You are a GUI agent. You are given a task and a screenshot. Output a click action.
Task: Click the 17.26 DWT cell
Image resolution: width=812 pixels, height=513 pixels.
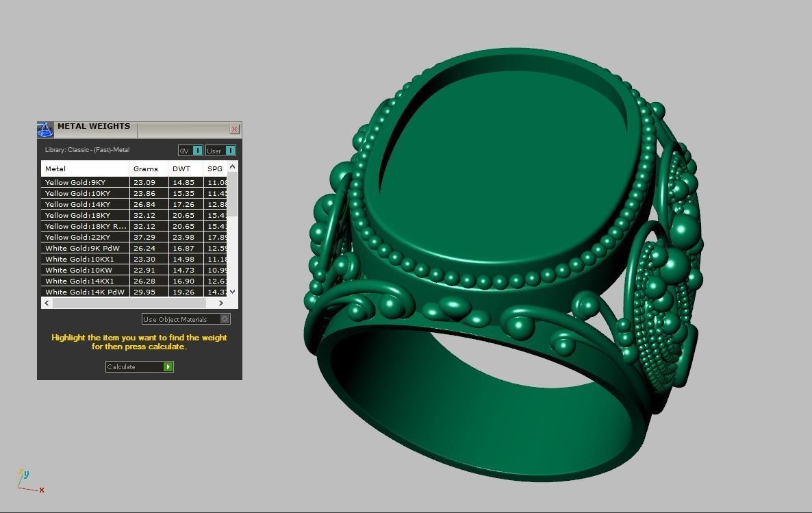(x=186, y=204)
